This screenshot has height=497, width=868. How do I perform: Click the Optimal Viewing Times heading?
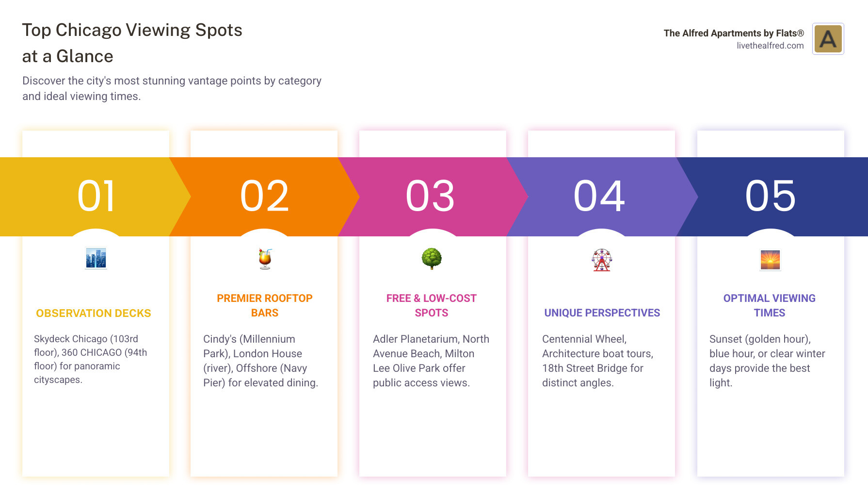pyautogui.click(x=769, y=305)
